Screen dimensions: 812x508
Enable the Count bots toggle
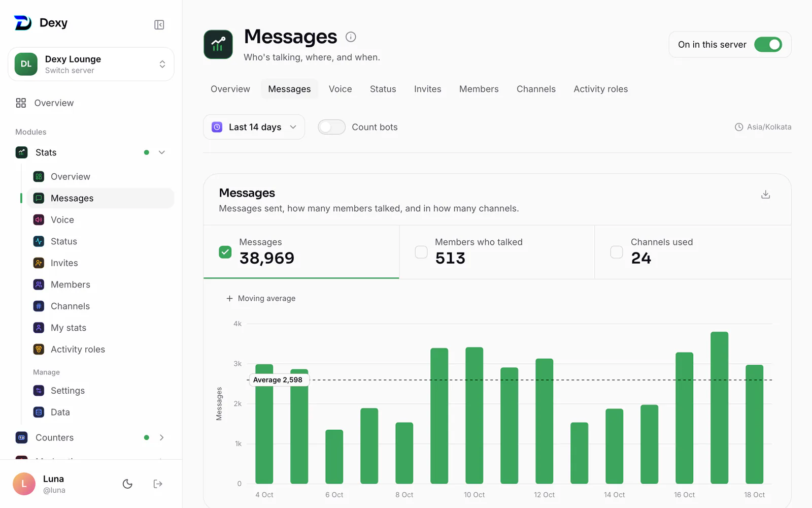[x=331, y=127]
